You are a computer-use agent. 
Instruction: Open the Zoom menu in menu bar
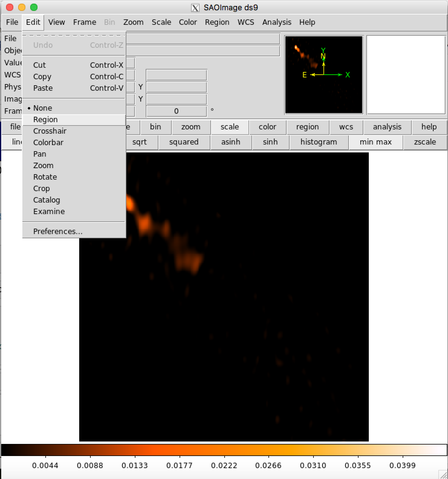point(133,22)
